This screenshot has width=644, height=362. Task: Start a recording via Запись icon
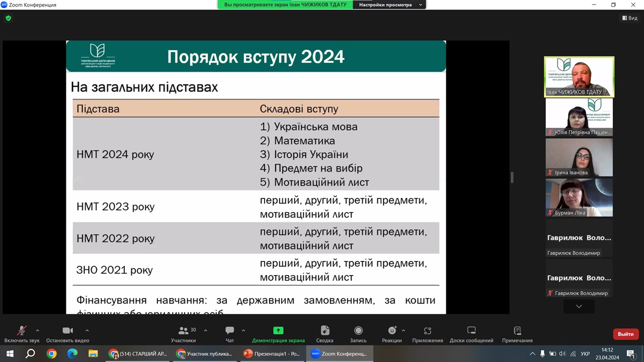click(358, 333)
